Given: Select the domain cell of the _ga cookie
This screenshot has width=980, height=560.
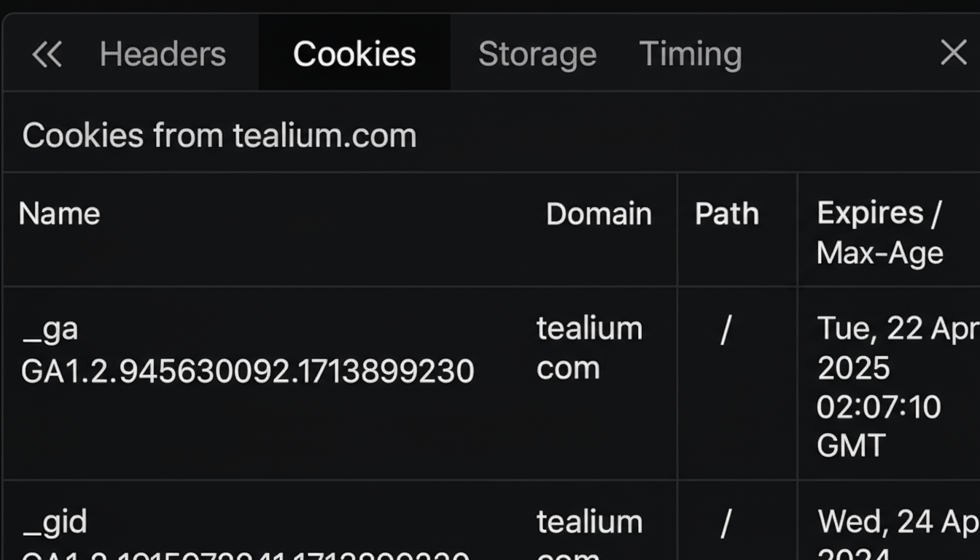Looking at the screenshot, I should click(589, 349).
